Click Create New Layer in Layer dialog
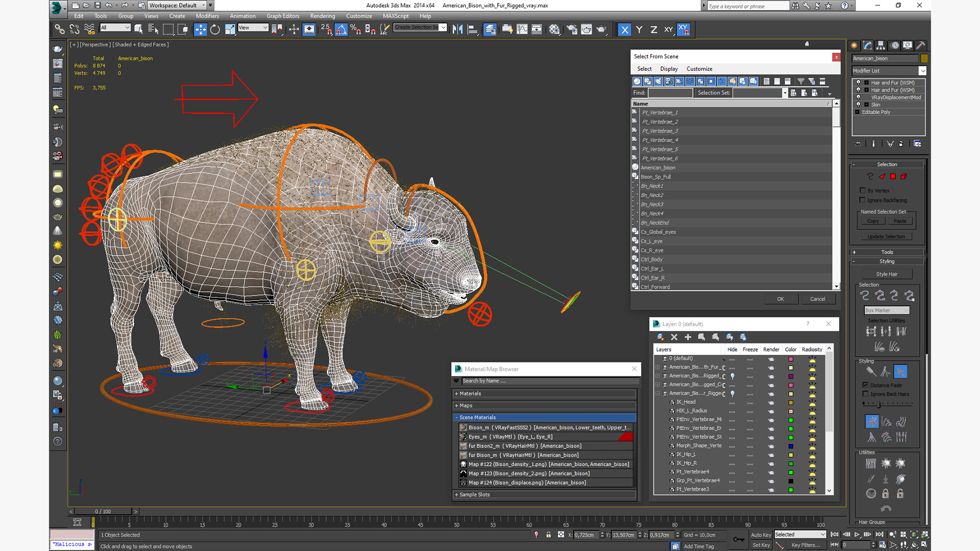The width and height of the screenshot is (980, 551). pyautogui.click(x=660, y=337)
